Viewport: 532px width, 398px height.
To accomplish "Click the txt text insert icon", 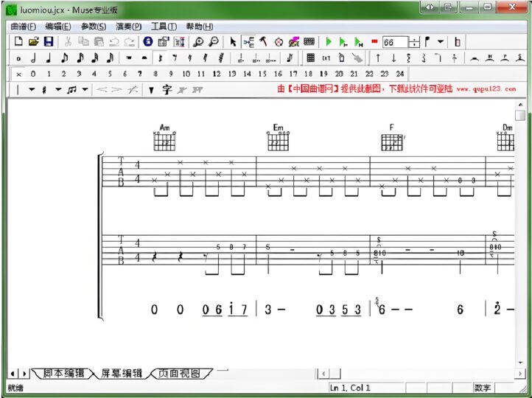I will coord(326,58).
